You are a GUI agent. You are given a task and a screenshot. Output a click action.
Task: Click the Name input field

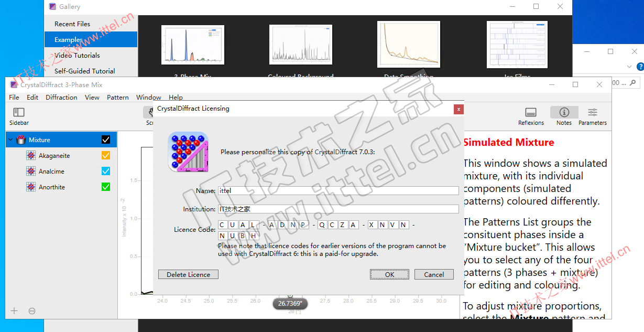[338, 190]
